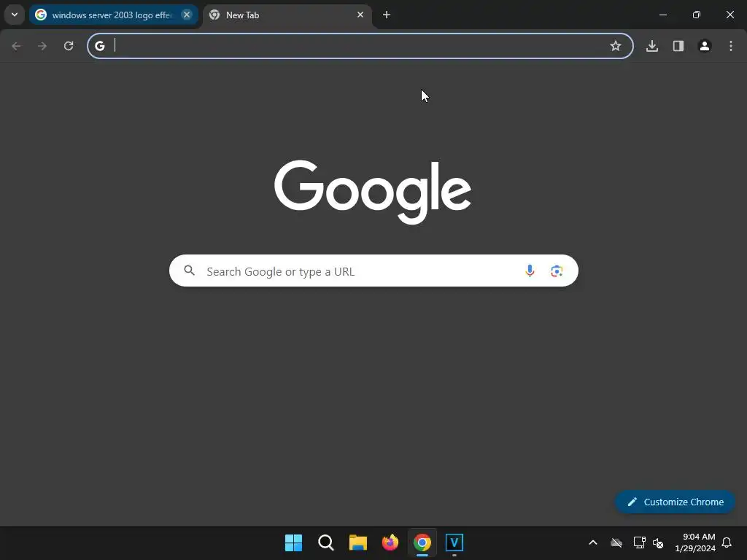Search by image with Google Lens icon

[557, 271]
